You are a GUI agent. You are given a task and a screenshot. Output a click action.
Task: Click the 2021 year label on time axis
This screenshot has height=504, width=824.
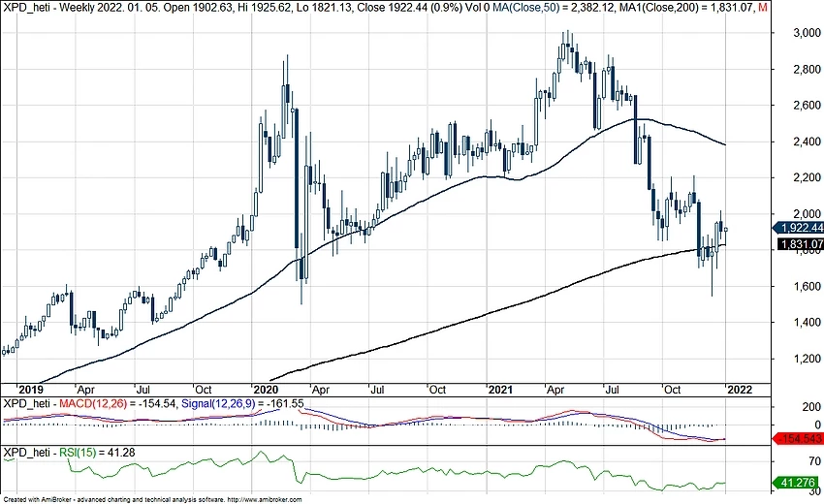(x=500, y=390)
